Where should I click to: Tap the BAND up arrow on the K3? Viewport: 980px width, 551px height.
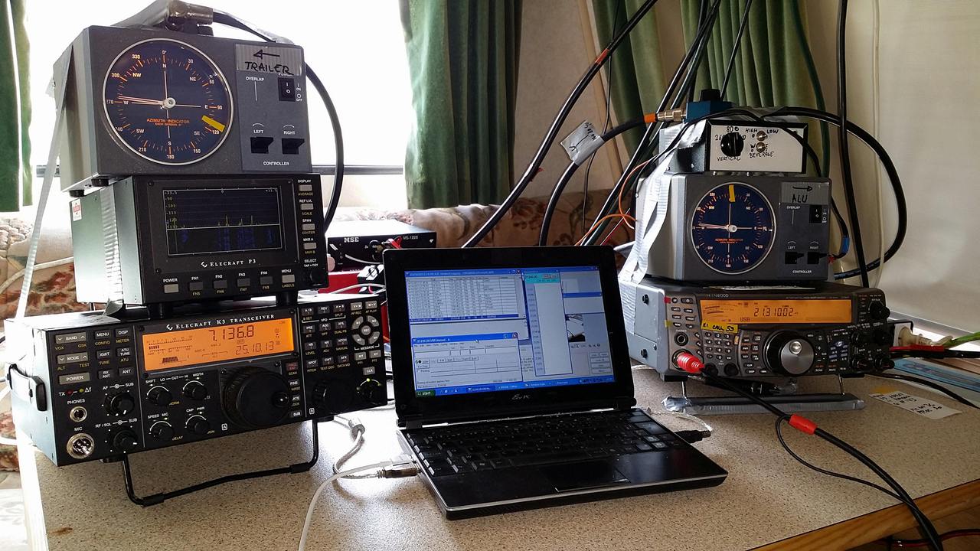[x=83, y=337]
